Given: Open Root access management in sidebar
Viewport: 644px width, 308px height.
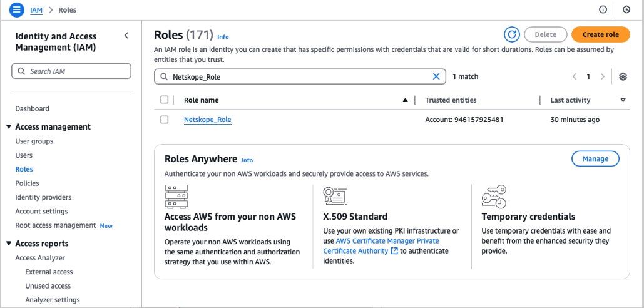Looking at the screenshot, I should tap(56, 225).
